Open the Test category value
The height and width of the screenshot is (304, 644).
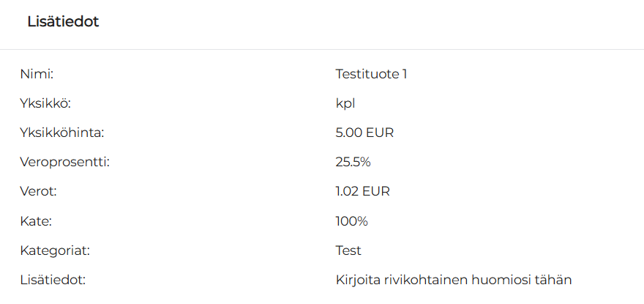[x=348, y=251]
